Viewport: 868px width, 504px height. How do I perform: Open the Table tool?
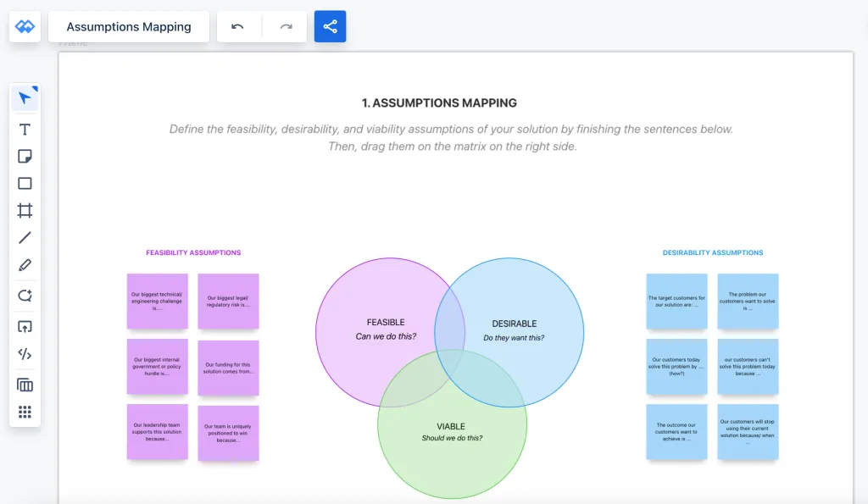pos(25,384)
